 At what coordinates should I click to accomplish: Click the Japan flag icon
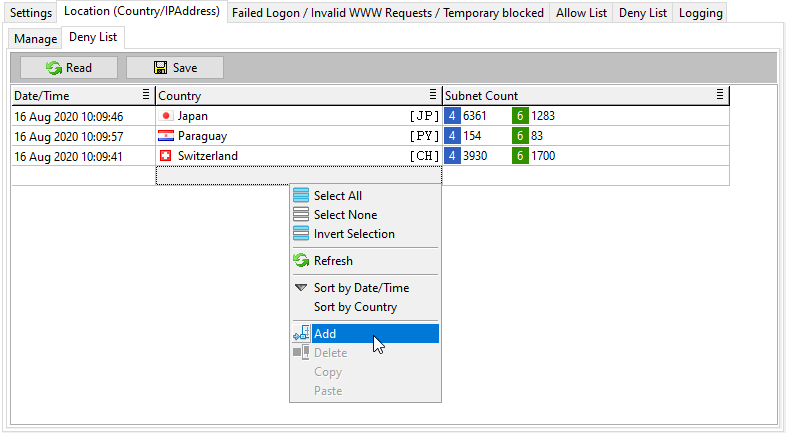tap(166, 116)
